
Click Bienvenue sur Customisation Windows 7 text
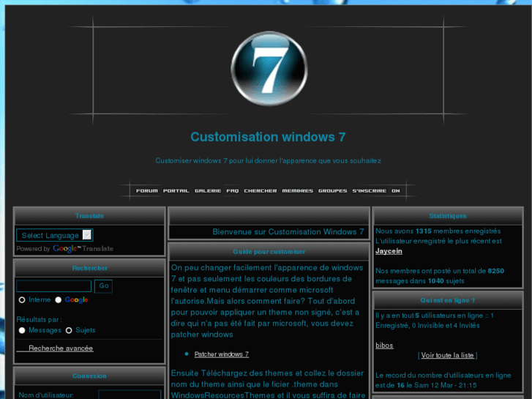coord(288,232)
